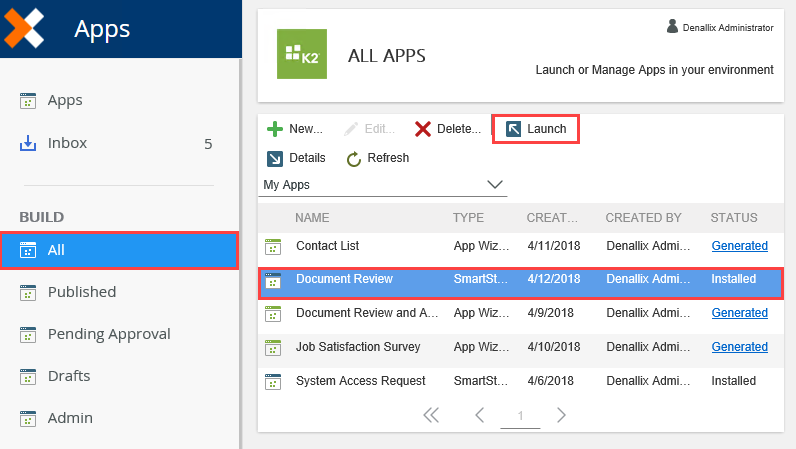This screenshot has width=796, height=449.
Task: Click the Inbox download icon in sidebar
Action: coord(28,143)
